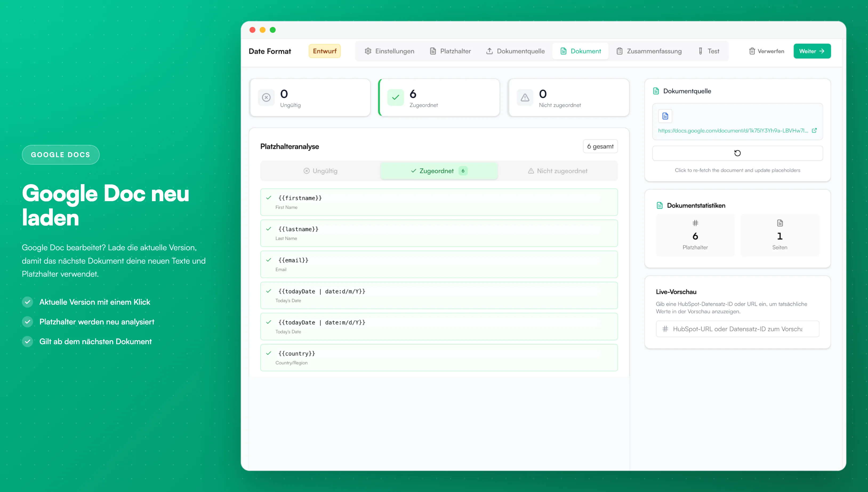Switch to the Zusammenfassung tab

[x=649, y=51]
